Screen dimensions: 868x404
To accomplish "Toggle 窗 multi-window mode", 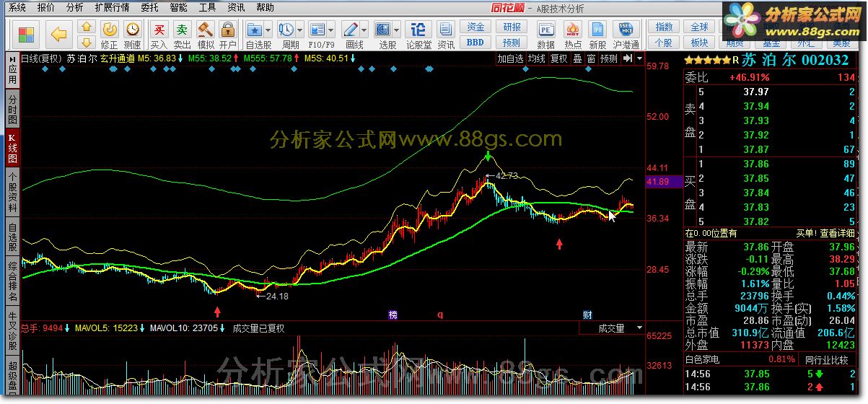I will point(590,58).
